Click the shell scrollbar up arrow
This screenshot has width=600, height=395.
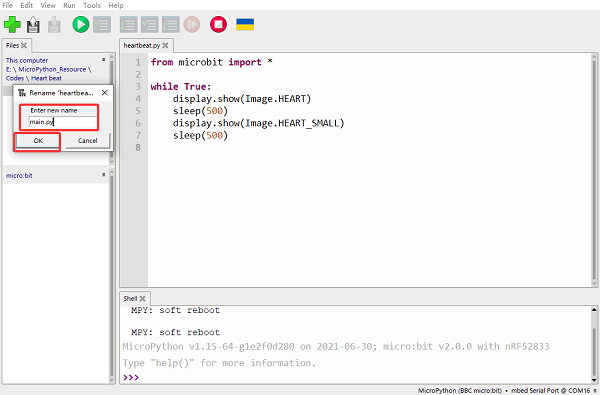point(594,310)
